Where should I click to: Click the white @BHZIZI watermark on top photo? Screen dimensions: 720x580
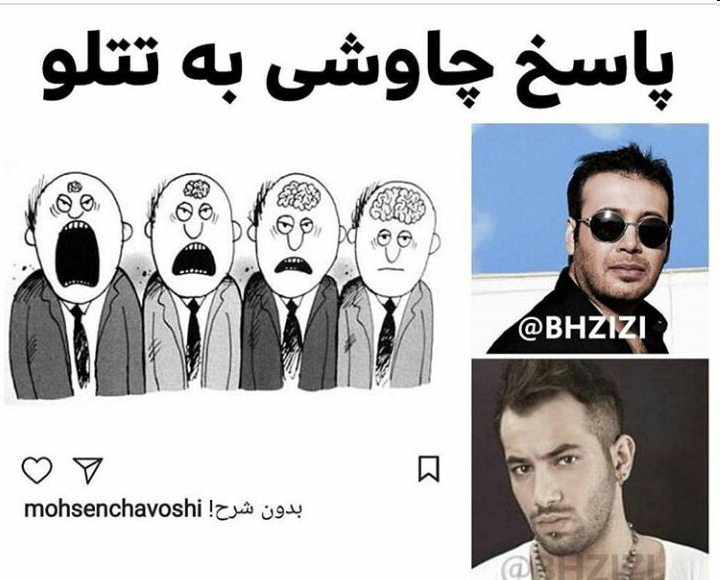[x=582, y=328]
